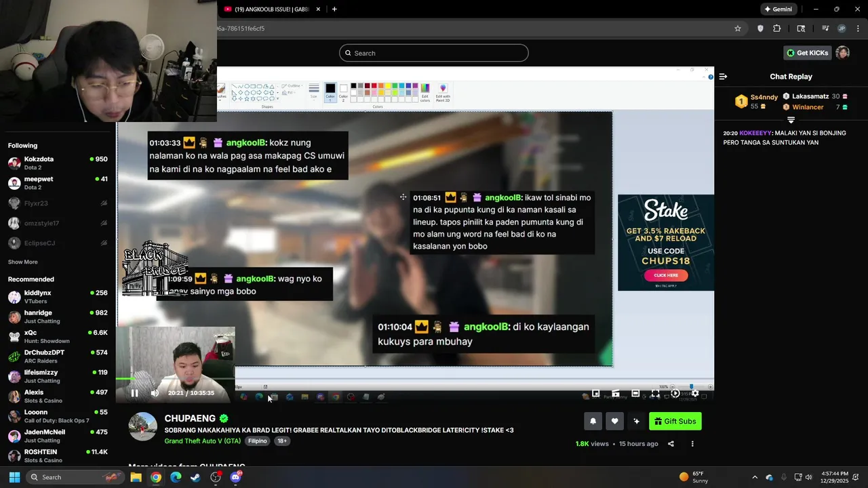
Task: Click the Stake ad CLICK HERE button
Action: click(x=666, y=275)
